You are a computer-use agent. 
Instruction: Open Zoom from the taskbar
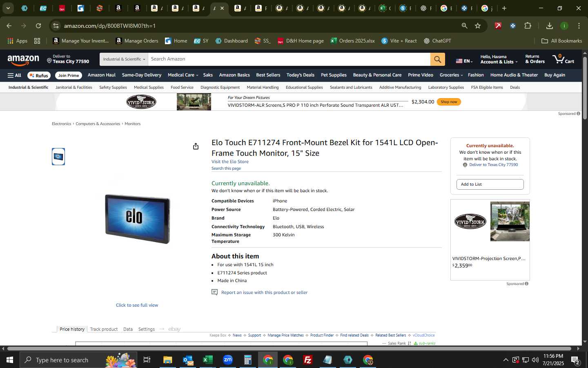(x=228, y=360)
